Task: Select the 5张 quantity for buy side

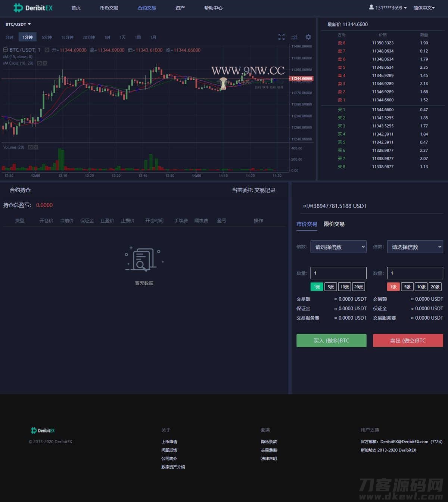Action: coord(331,287)
